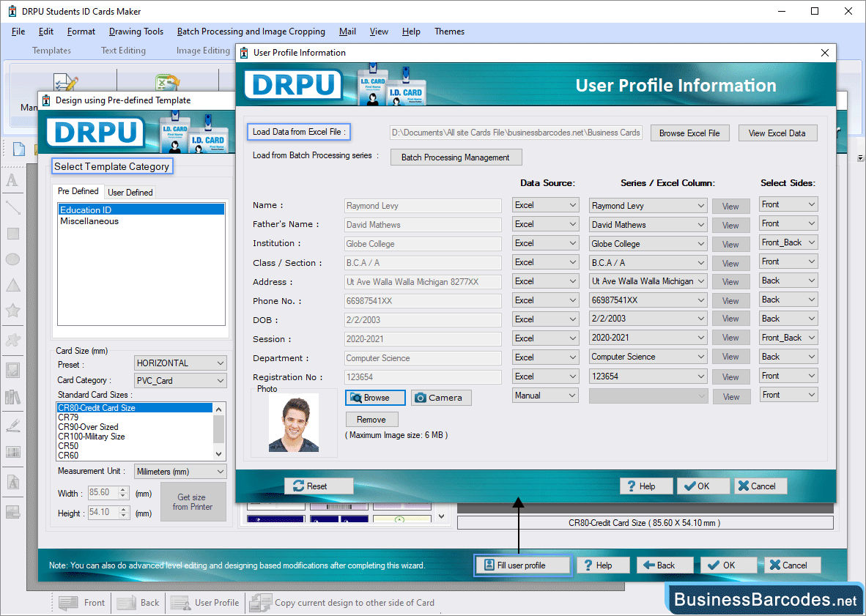The width and height of the screenshot is (866, 616).
Task: Click Browse photo button with folder icon
Action: coord(375,398)
